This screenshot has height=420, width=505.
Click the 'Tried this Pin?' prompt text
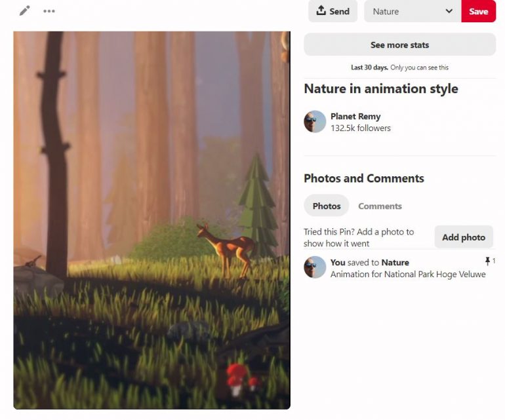pos(359,237)
